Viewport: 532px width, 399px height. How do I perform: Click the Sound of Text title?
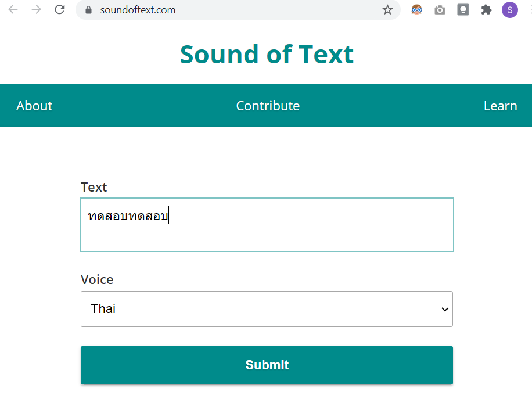tap(267, 54)
